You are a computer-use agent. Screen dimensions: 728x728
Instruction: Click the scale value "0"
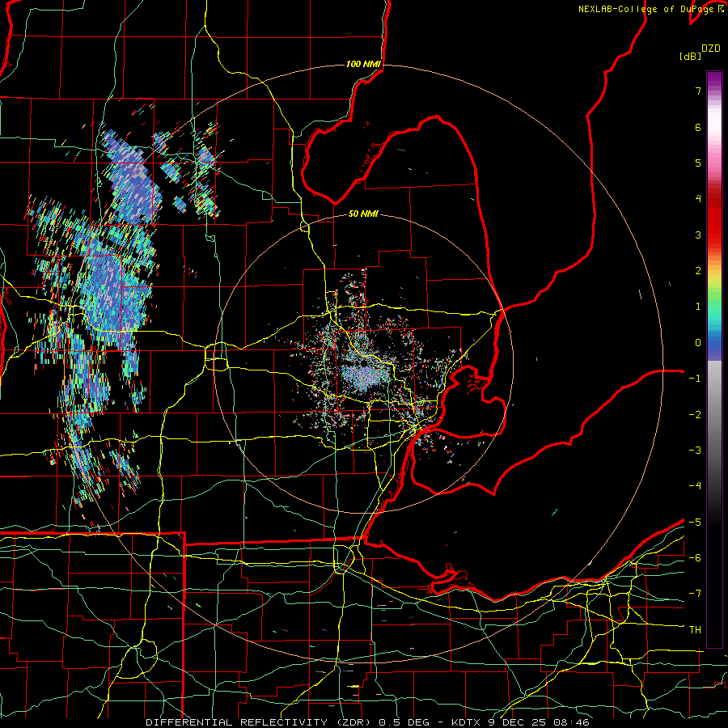[x=698, y=343]
